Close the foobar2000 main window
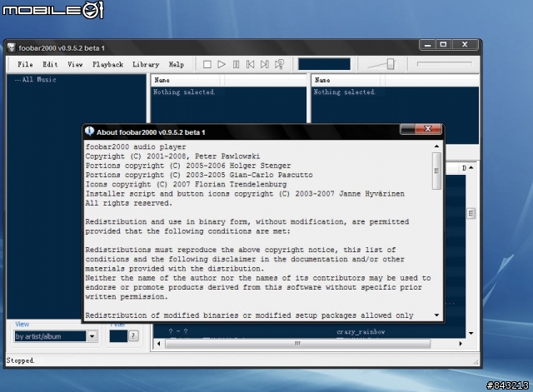 point(465,44)
